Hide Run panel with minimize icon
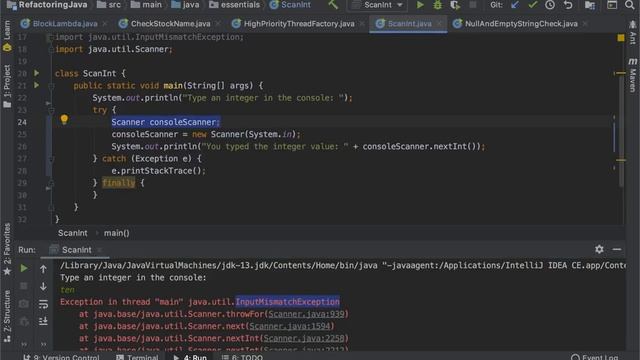 [x=617, y=249]
